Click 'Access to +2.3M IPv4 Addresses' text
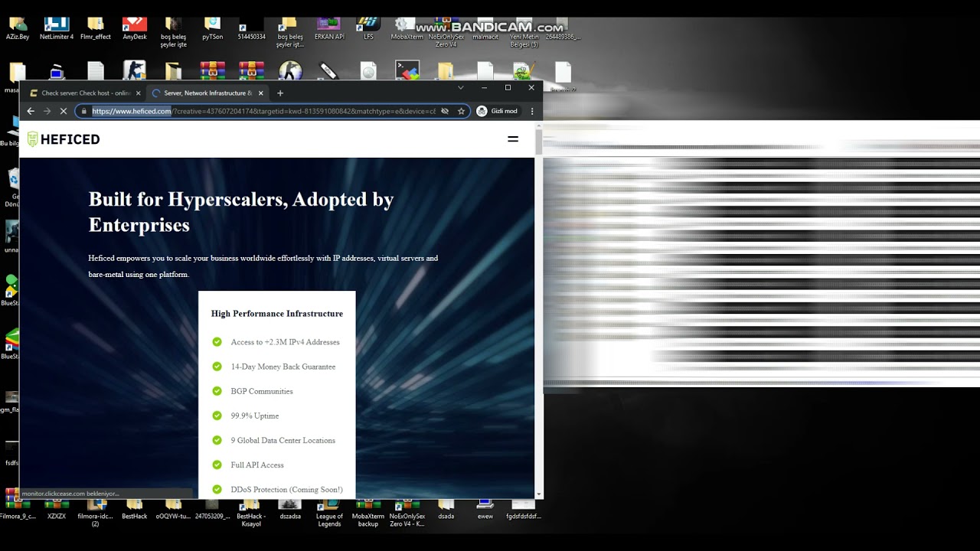 [285, 342]
